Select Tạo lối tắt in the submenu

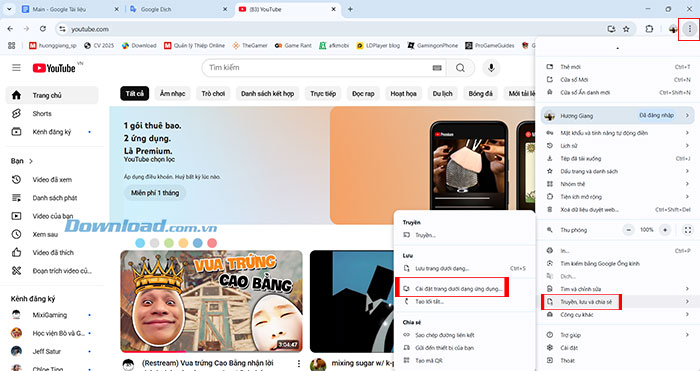click(464, 301)
